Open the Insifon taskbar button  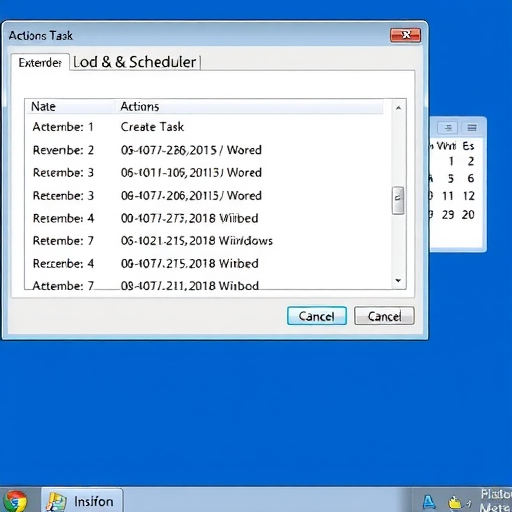82,501
